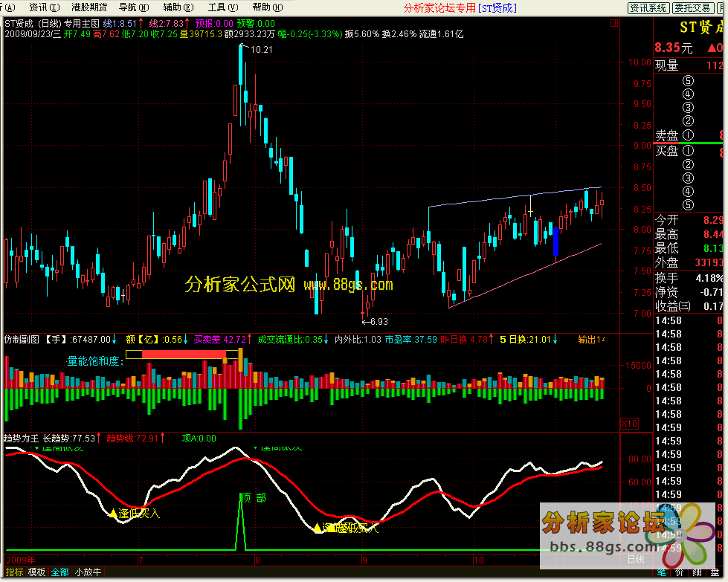Select the blue upper trendline on chart
The width and height of the screenshot is (728, 582).
515,197
